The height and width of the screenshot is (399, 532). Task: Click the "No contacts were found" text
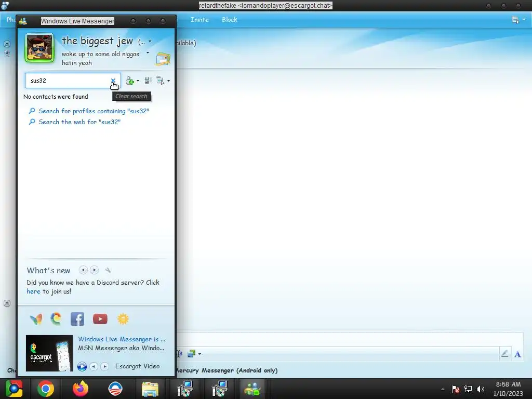pyautogui.click(x=56, y=97)
